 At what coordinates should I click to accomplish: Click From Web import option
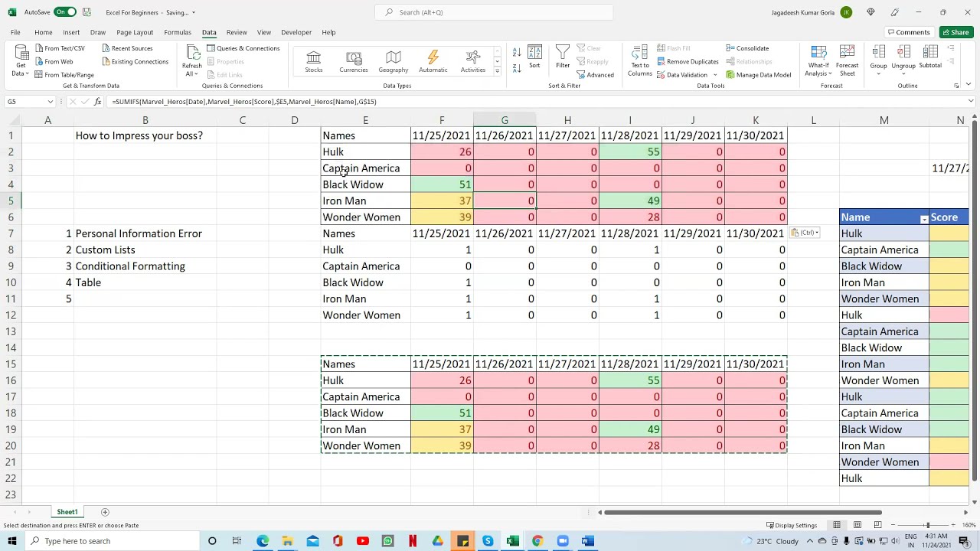54,61
